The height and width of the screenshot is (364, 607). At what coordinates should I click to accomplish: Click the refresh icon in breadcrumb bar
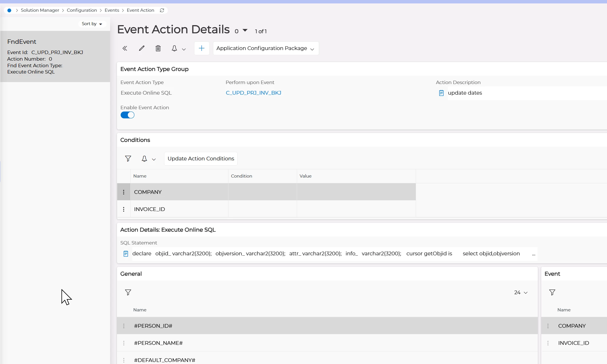[x=162, y=10]
